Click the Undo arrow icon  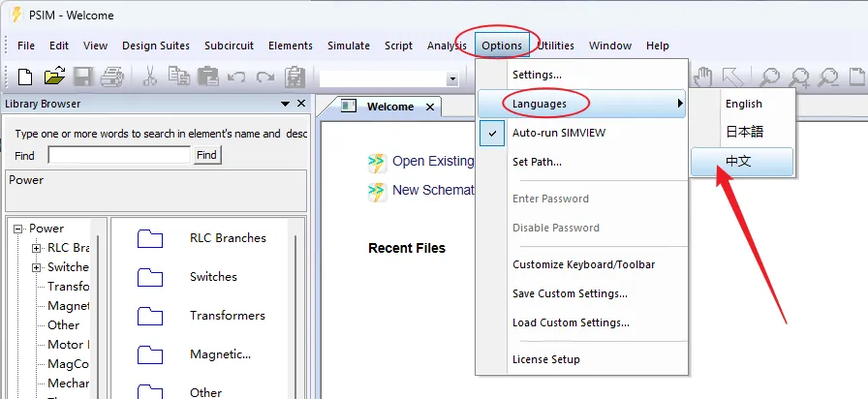[236, 77]
